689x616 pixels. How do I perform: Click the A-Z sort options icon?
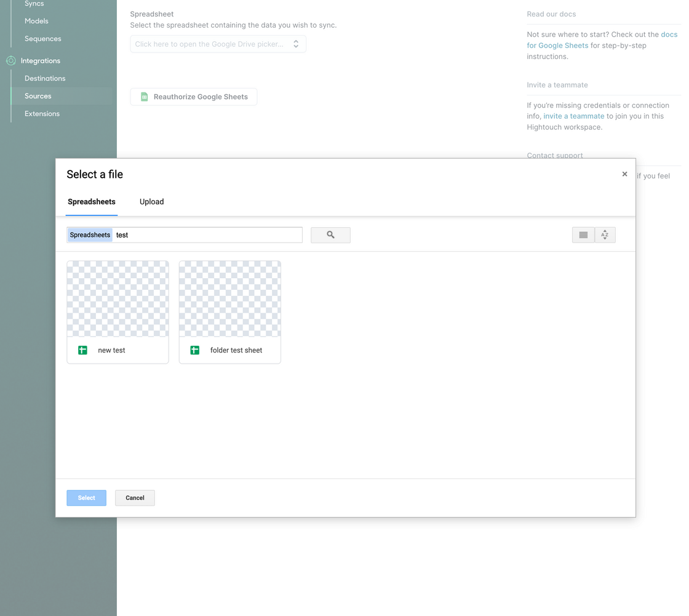(605, 235)
